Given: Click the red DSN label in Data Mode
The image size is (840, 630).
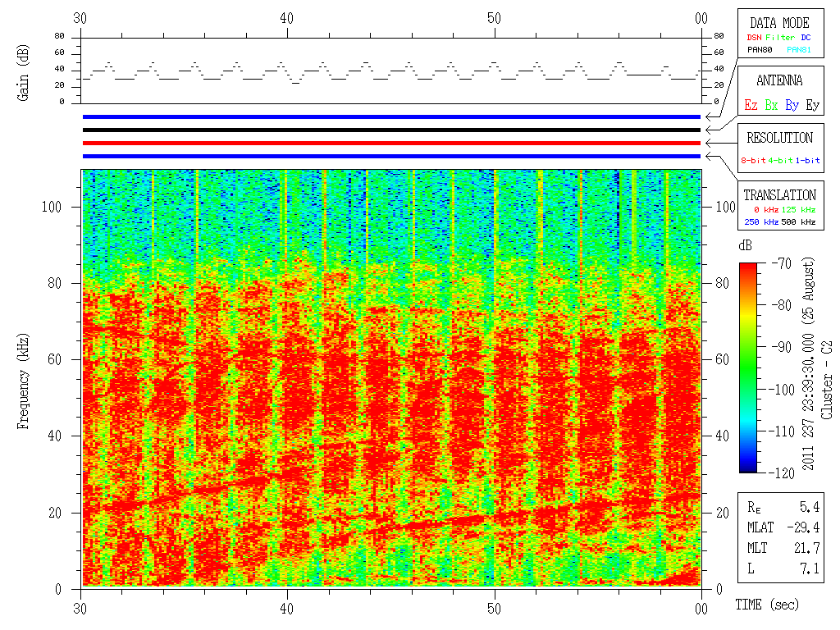Looking at the screenshot, I should tap(753, 37).
